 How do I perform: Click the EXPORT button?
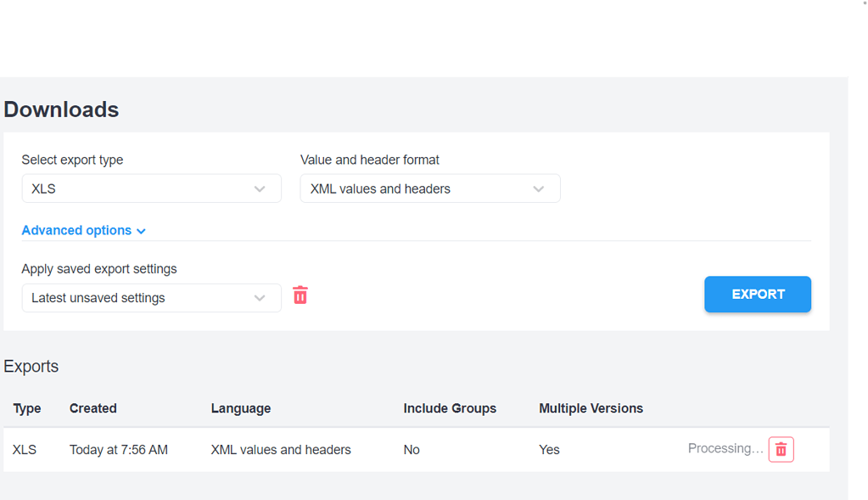coord(757,294)
